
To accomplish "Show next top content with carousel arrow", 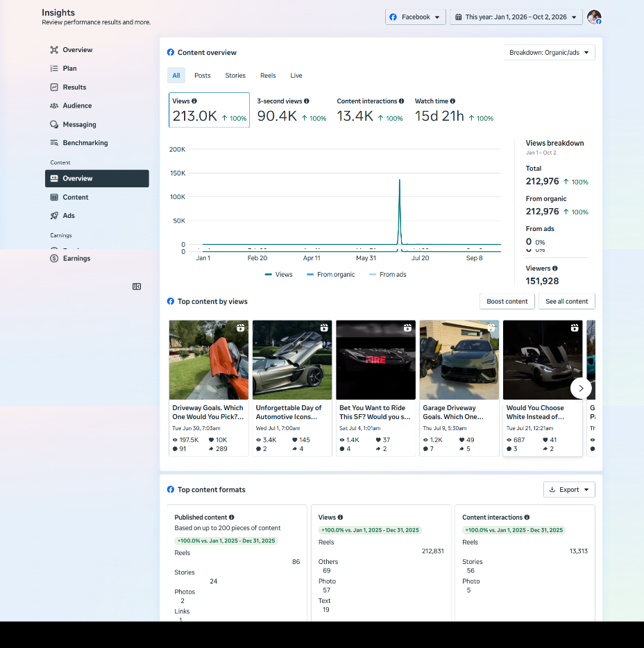I will pos(581,389).
